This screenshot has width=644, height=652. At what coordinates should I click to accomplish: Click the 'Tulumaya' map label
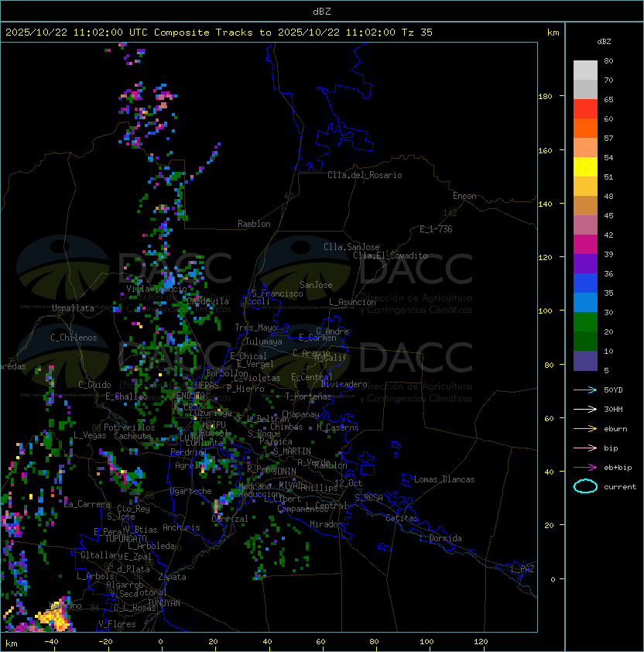[264, 341]
